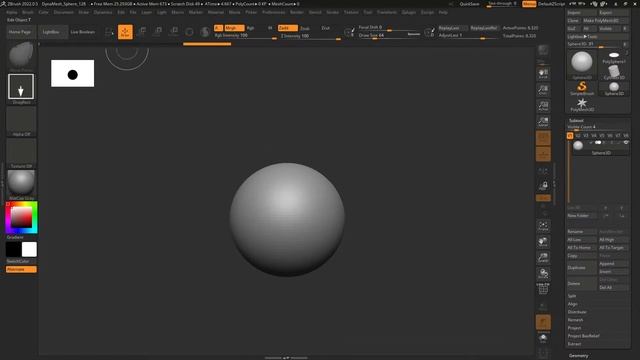640x360 pixels.
Task: Open the Zplugin menu
Action: click(x=409, y=12)
